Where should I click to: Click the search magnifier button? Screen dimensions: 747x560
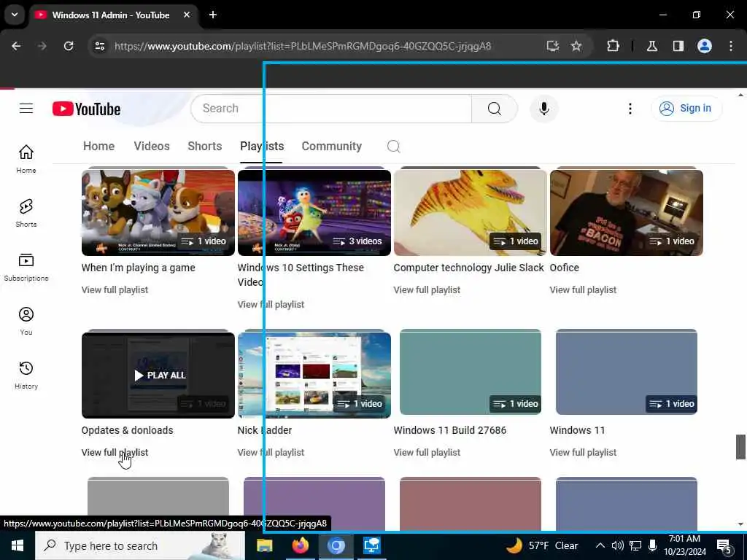point(495,109)
